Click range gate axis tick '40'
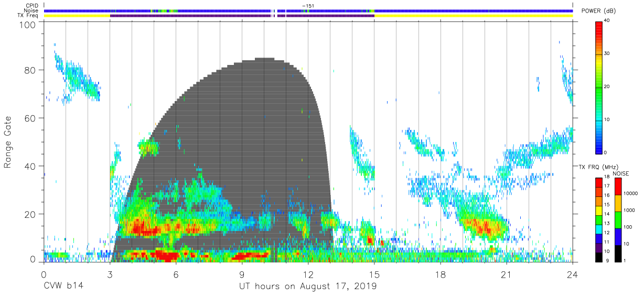This screenshot has height=297, width=644. point(31,167)
